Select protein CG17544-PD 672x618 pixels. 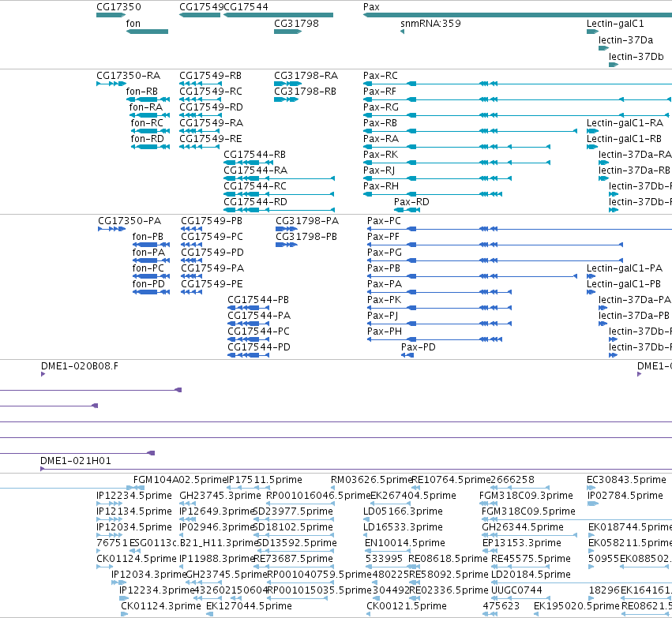click(x=249, y=355)
